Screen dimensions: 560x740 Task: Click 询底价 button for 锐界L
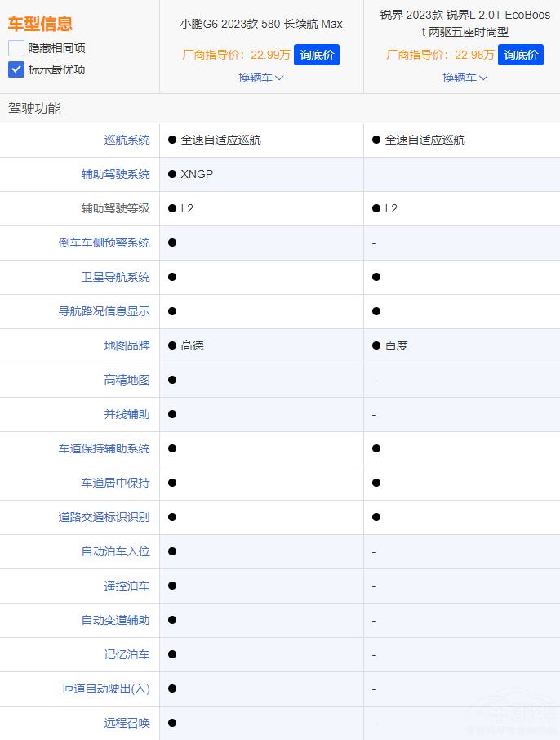pos(520,55)
